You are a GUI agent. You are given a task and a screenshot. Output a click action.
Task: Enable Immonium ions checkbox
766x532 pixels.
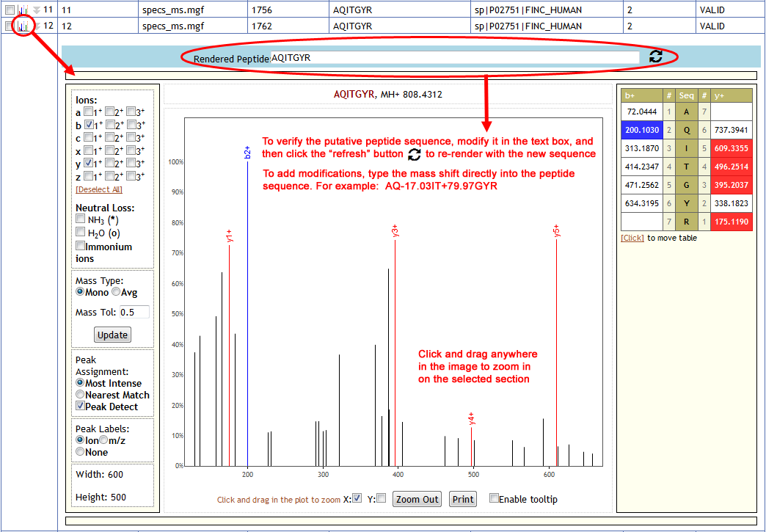81,247
